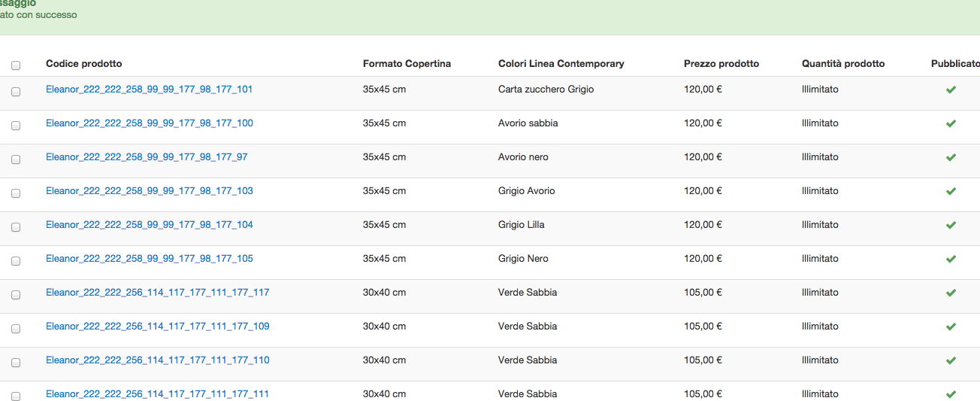
Task: Check the select-all checkbox in table header
Action: click(16, 65)
